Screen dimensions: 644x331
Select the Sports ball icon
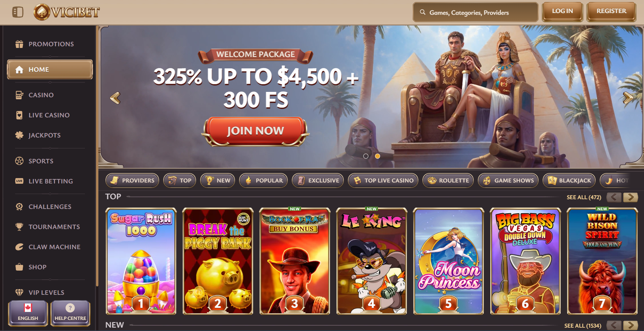(19, 161)
